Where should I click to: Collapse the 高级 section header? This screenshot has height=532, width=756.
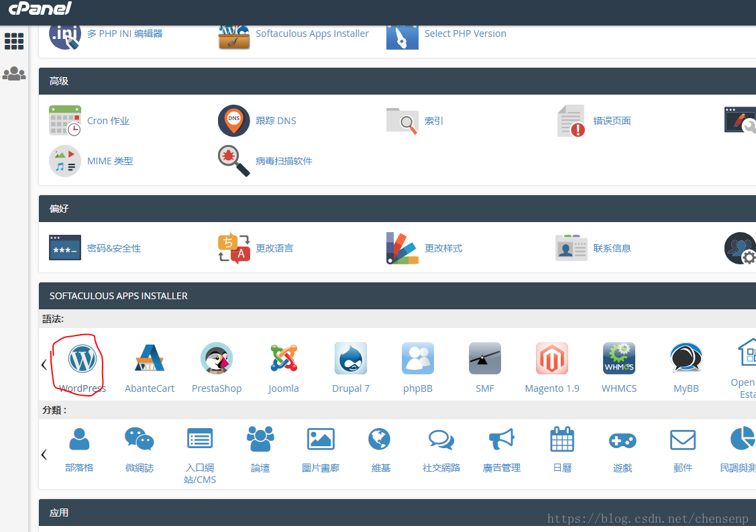tap(397, 81)
